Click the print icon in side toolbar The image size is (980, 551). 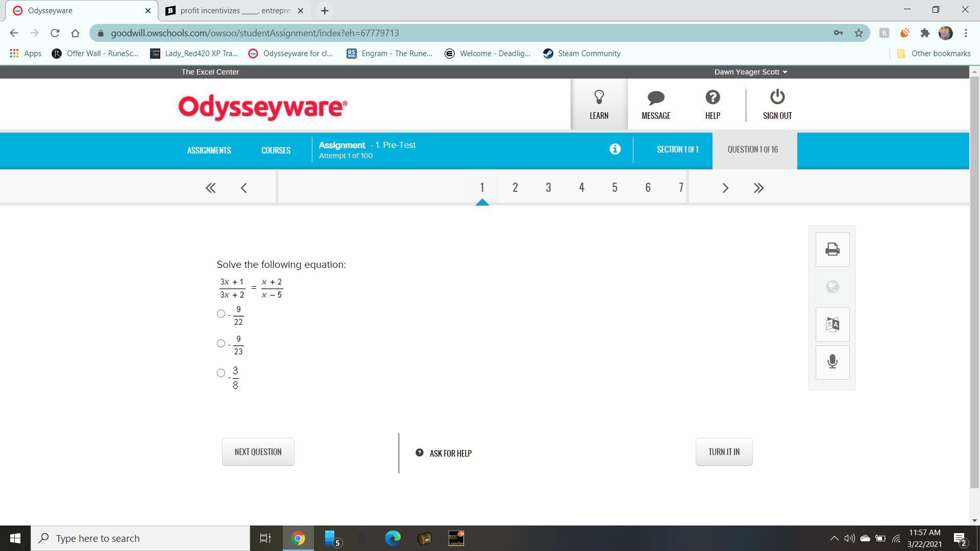click(832, 249)
